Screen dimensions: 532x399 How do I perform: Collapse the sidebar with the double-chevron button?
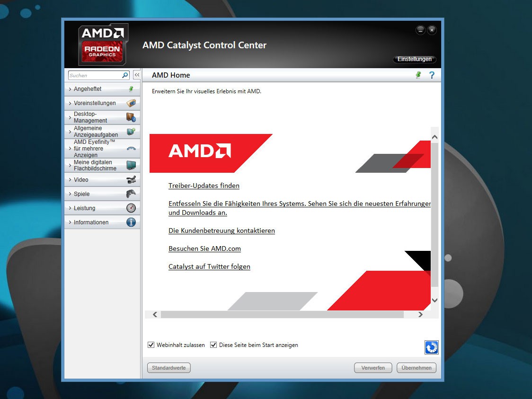click(x=136, y=75)
